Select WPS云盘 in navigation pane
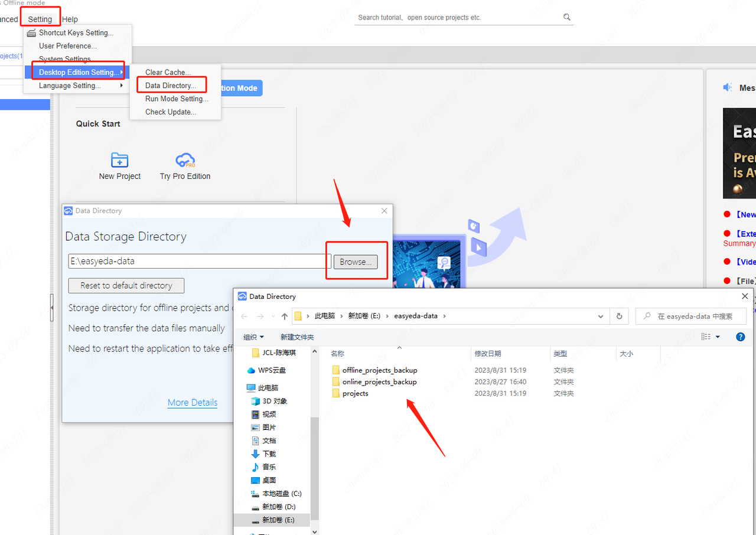 click(x=266, y=370)
